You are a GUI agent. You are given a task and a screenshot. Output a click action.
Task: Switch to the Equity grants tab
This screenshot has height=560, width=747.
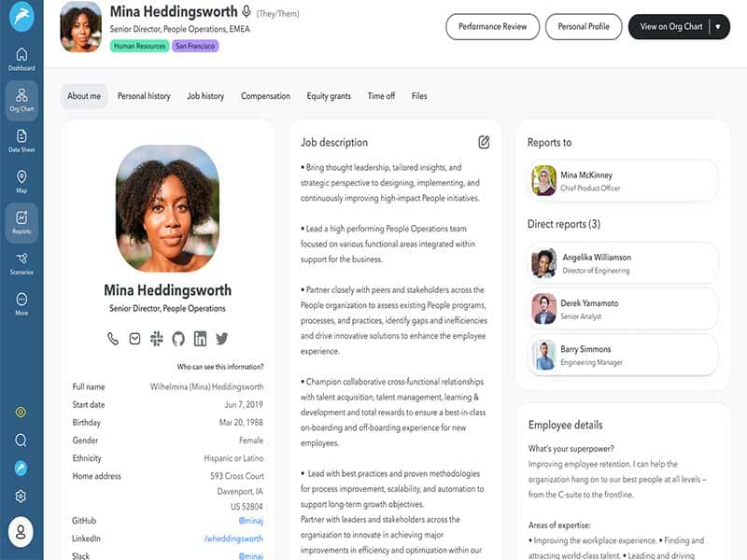tap(329, 96)
